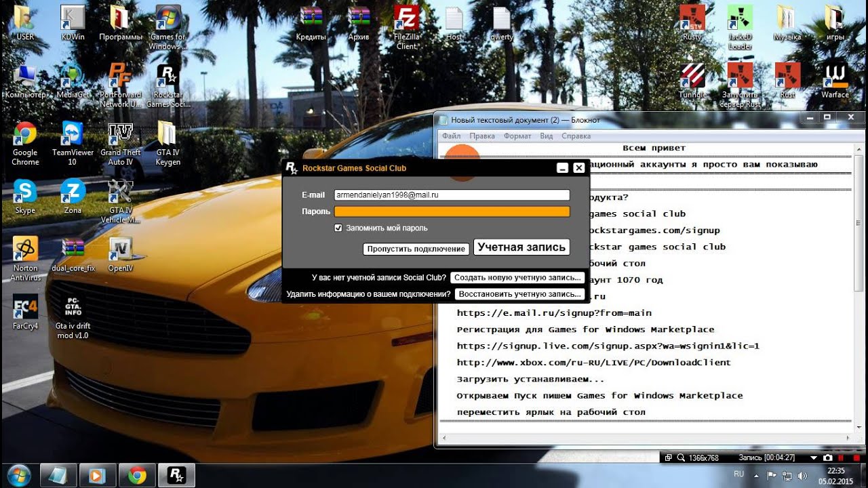The width and height of the screenshot is (868, 488).
Task: Launch Tunngle from the desktop
Action: [x=692, y=80]
